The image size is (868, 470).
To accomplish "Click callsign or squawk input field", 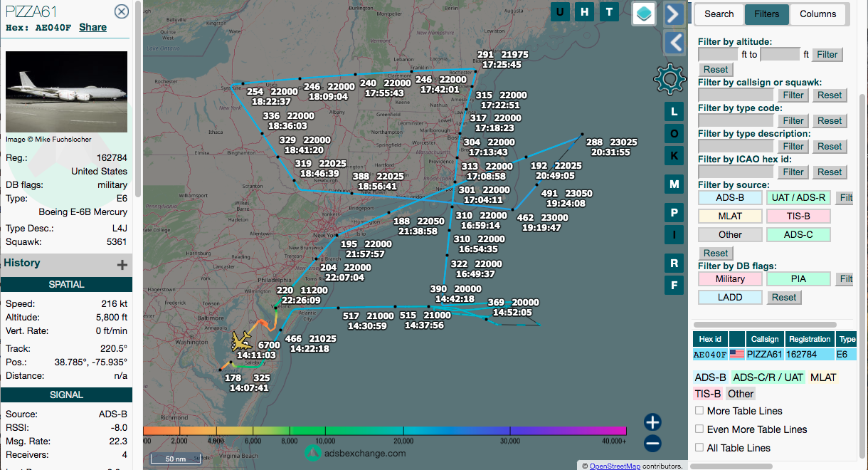I will click(x=736, y=95).
